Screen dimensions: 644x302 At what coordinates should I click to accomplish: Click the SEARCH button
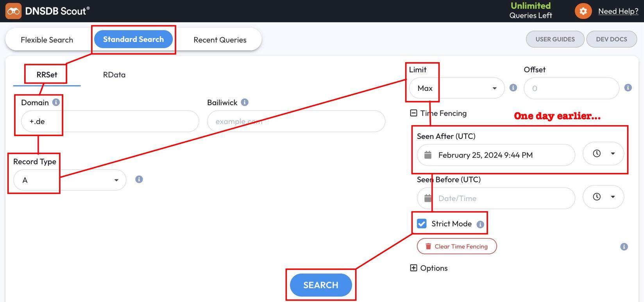(320, 285)
